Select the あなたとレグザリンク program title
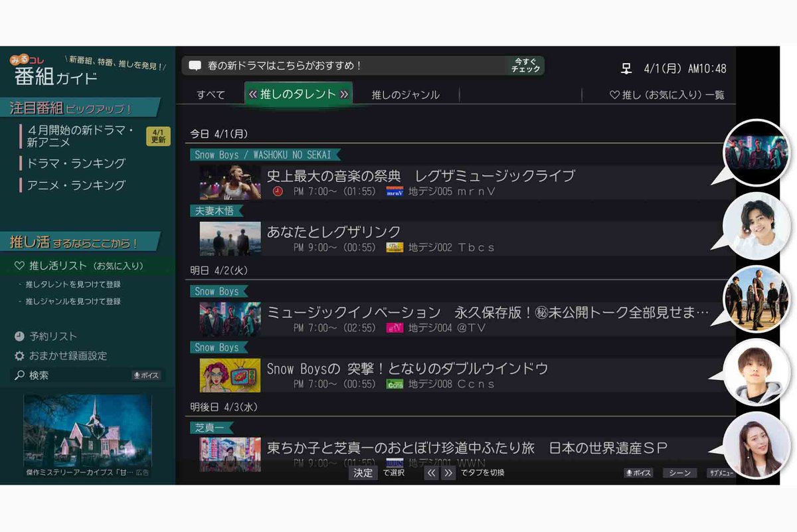 333,232
